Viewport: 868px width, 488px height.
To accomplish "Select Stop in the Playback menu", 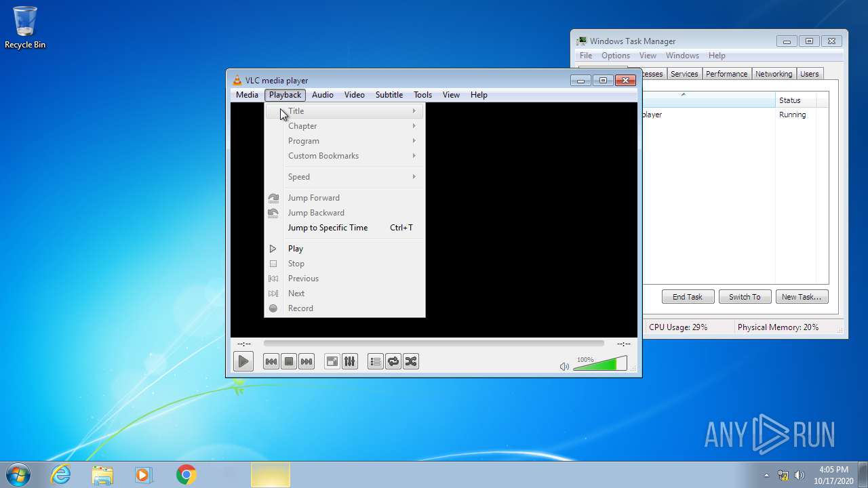I will pyautogui.click(x=344, y=264).
